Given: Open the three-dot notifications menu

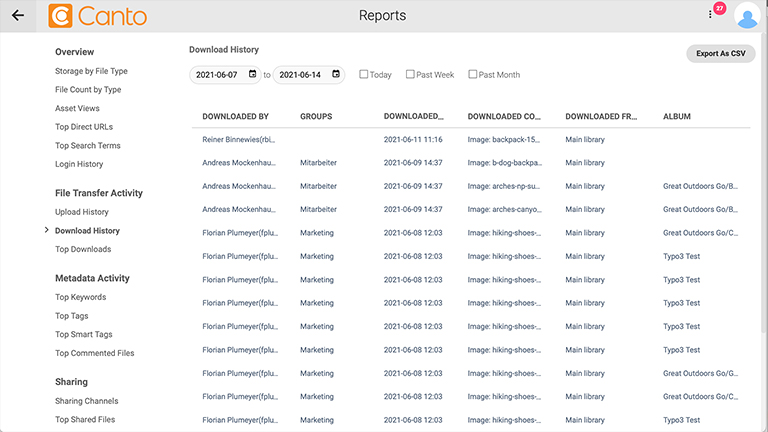Looking at the screenshot, I should pyautogui.click(x=710, y=14).
